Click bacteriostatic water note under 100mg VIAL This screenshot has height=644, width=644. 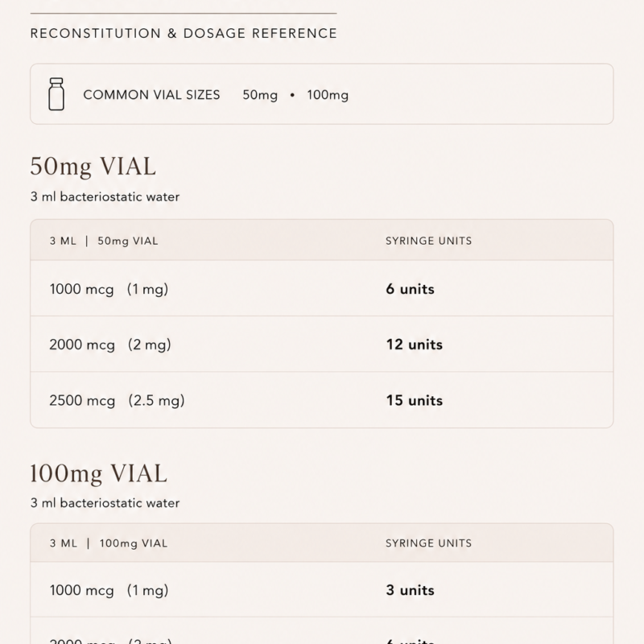pos(105,503)
